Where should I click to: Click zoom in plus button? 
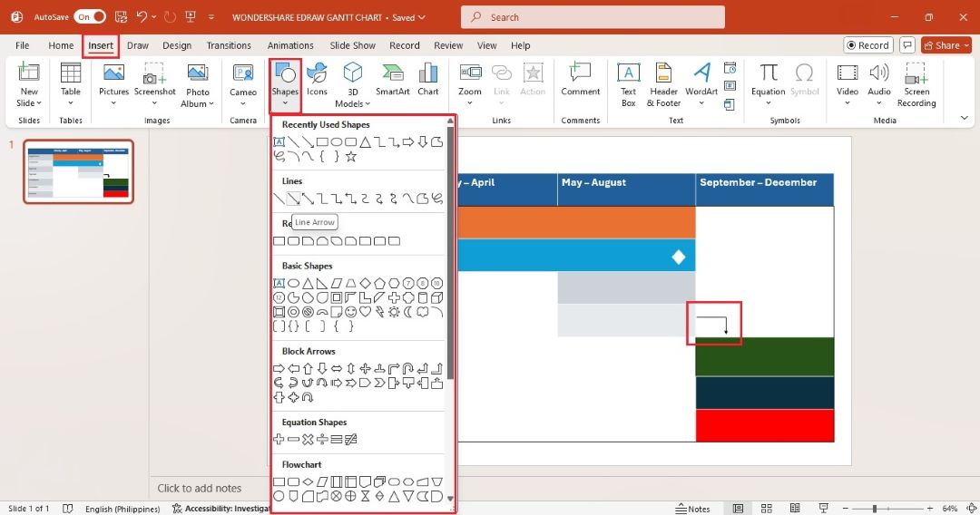click(930, 508)
